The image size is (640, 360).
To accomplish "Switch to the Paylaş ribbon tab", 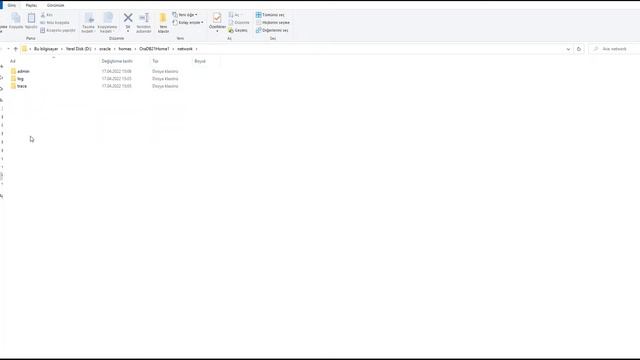I will pos(31,5).
